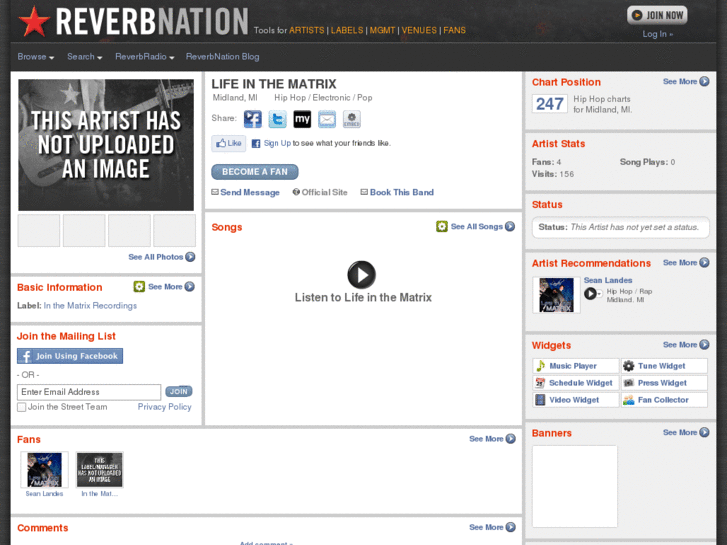Screen dimensions: 727x545
Task: Expand the ReverbRadio dropdown menu
Action: coord(145,57)
